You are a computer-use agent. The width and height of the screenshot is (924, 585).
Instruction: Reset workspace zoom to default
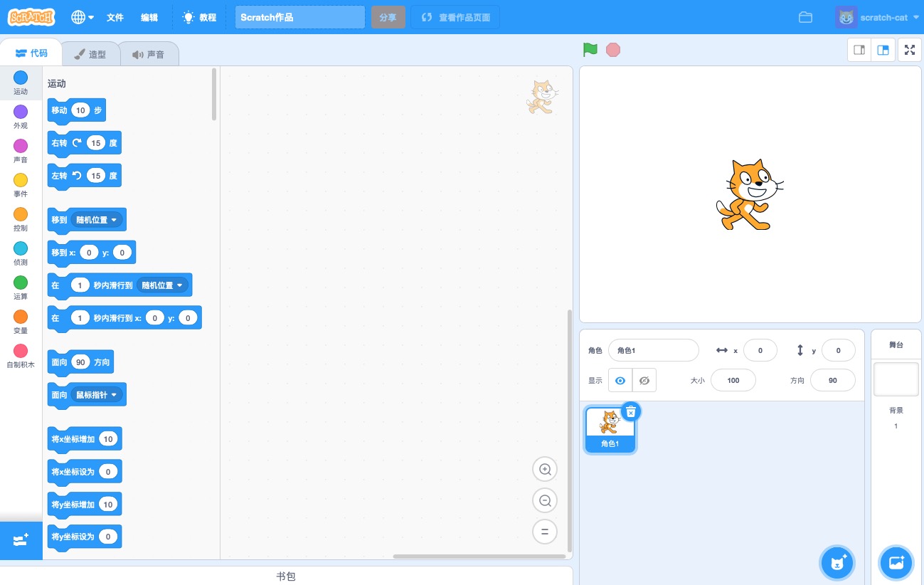[545, 532]
